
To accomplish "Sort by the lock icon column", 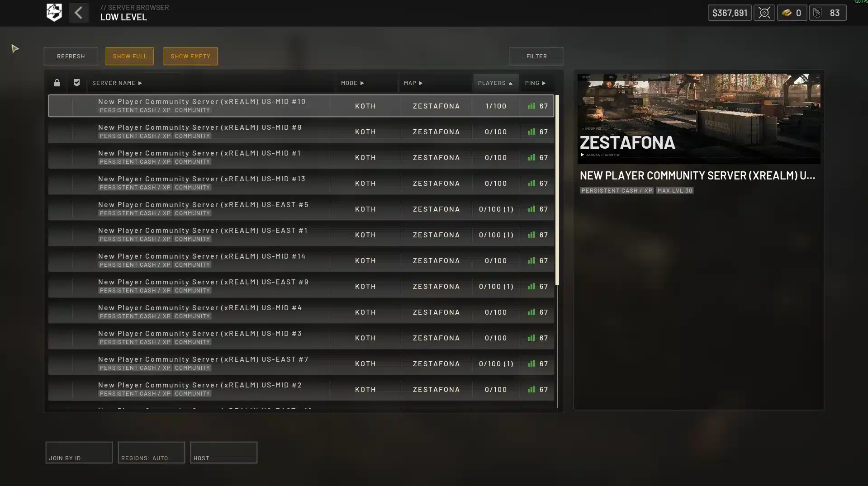I will pyautogui.click(x=57, y=83).
